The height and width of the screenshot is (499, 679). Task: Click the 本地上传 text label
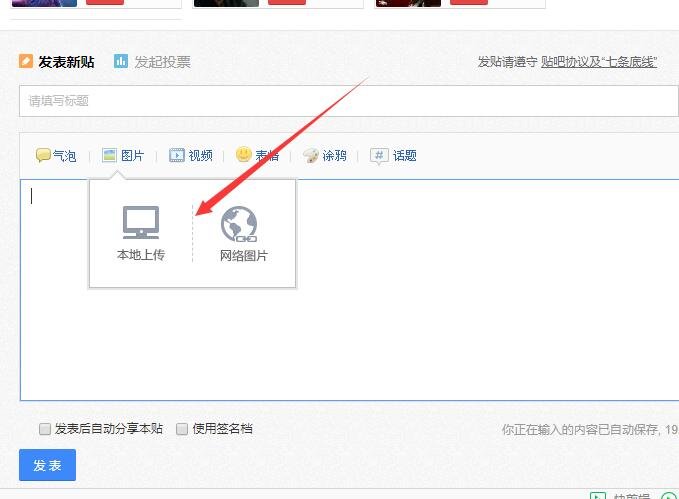[x=141, y=255]
